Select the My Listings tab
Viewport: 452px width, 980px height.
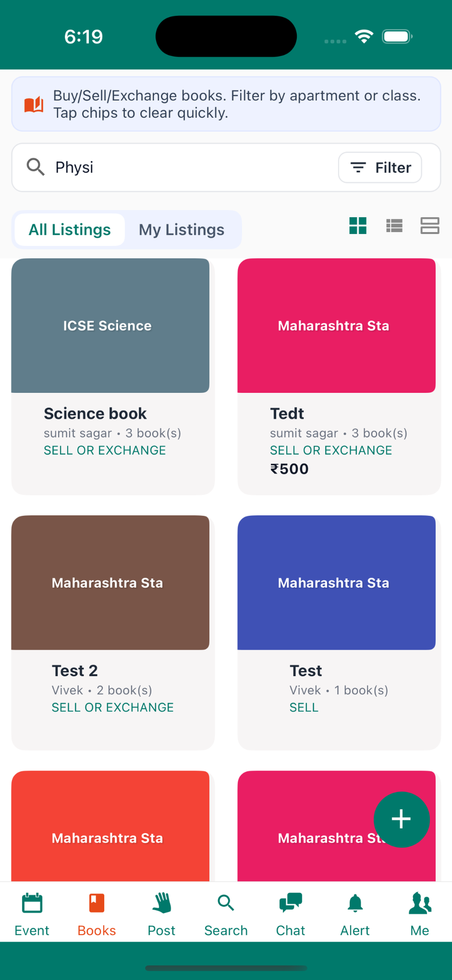[x=182, y=230]
